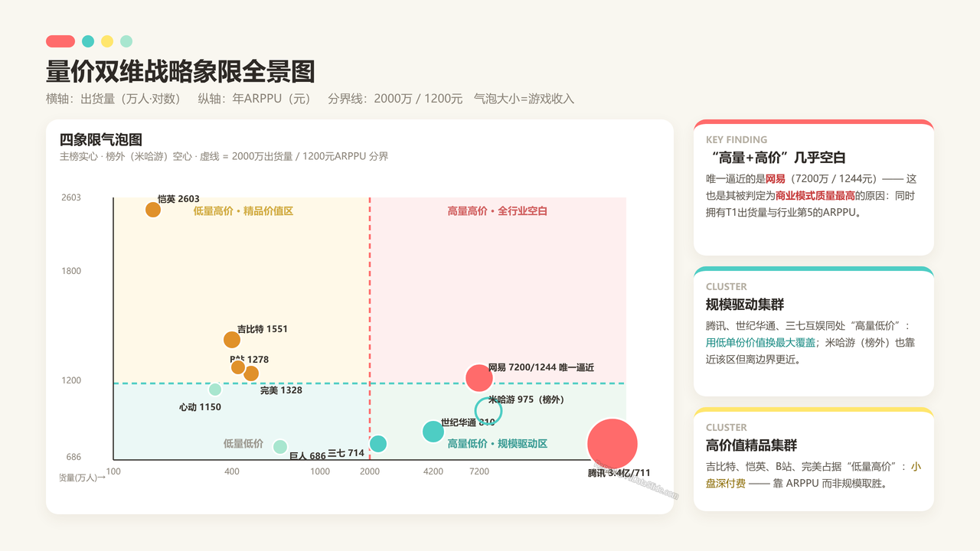Select the 规模驱动集群 card heading
The height and width of the screenshot is (551, 980).
coord(745,304)
